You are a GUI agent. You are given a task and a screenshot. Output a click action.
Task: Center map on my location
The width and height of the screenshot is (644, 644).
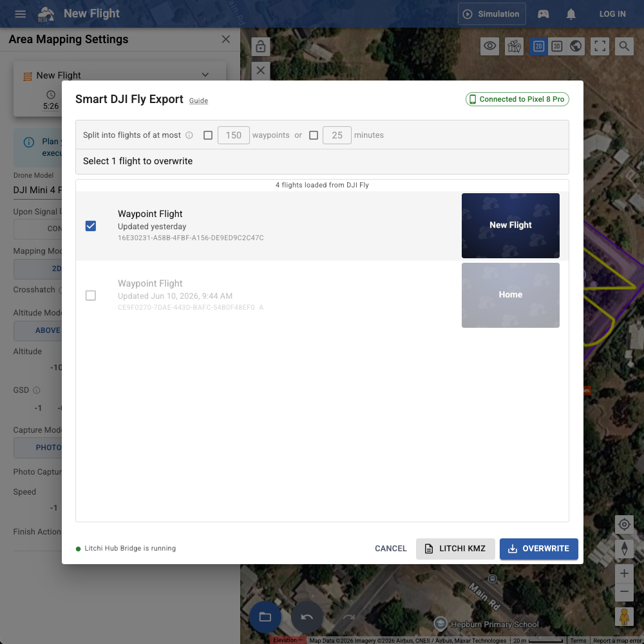624,524
